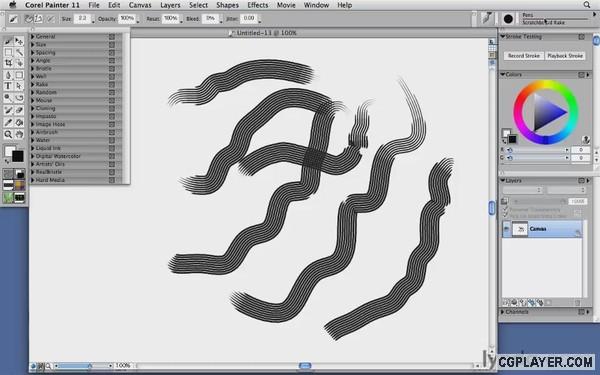Expand the Channels panel
Image resolution: width=600 pixels, height=375 pixels.
point(502,312)
